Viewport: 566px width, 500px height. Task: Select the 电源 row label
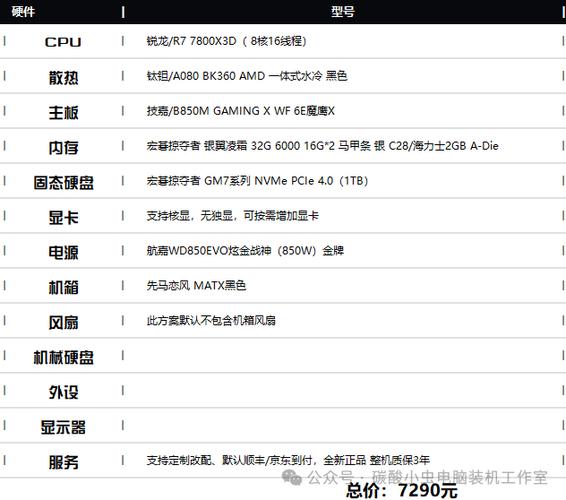coord(63,252)
